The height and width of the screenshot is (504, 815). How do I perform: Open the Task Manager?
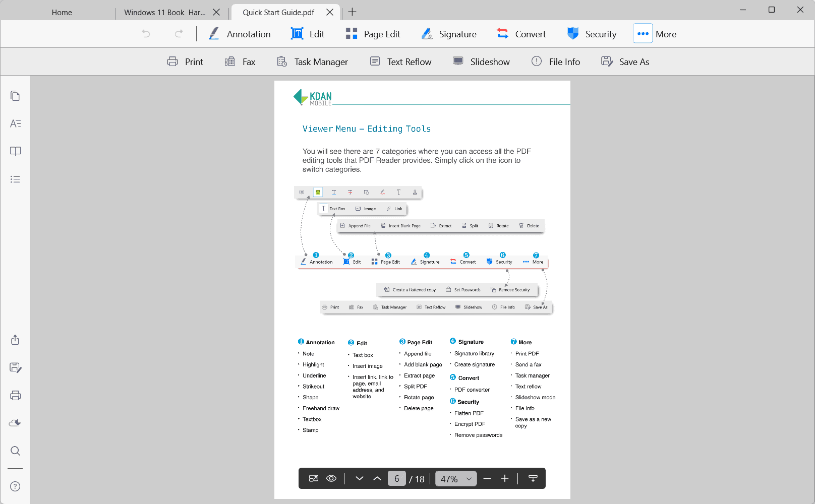[313, 61]
